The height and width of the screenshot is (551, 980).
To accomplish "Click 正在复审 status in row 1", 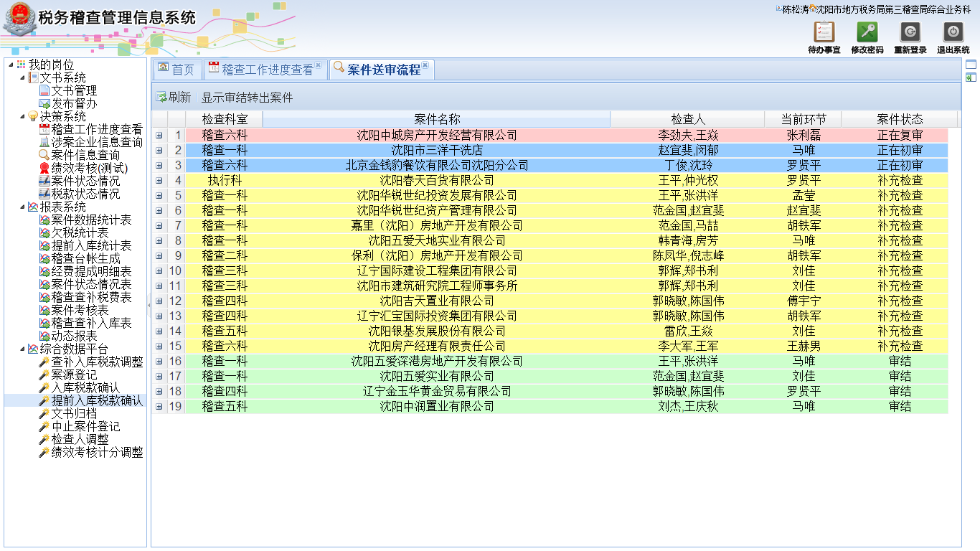I will (x=900, y=136).
